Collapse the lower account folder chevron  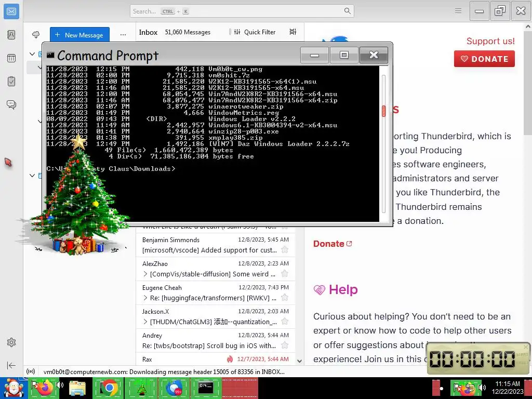[x=32, y=176]
